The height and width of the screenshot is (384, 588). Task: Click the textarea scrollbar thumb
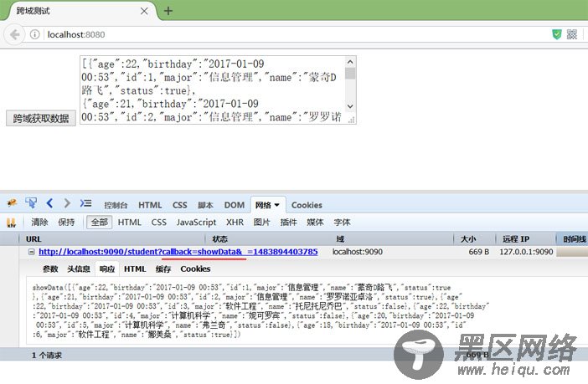coord(350,73)
